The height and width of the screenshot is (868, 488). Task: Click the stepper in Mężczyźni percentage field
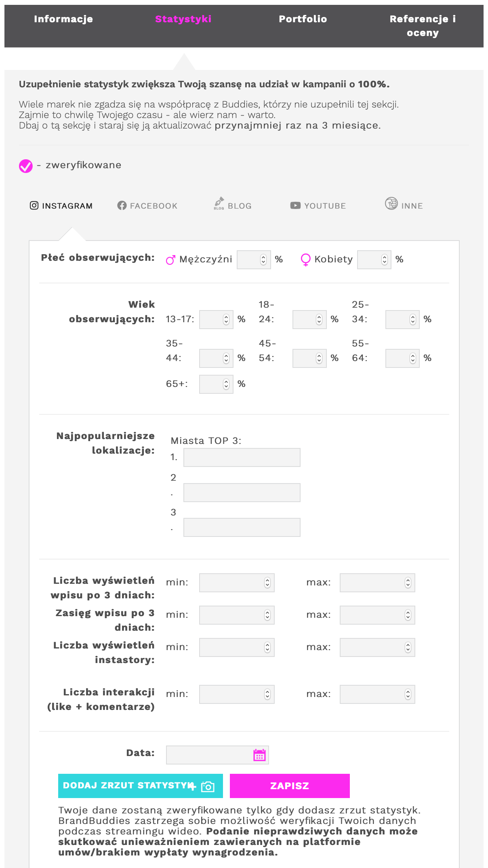pyautogui.click(x=263, y=260)
